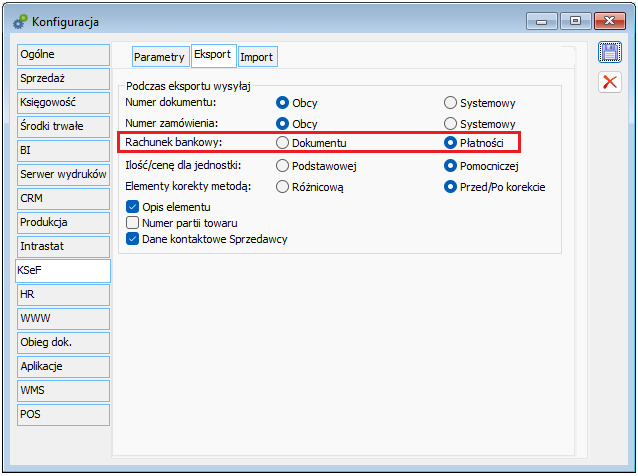Screen dimensions: 638x476
Task: Select Systemowy for Numer zamówienia
Action: (x=450, y=123)
